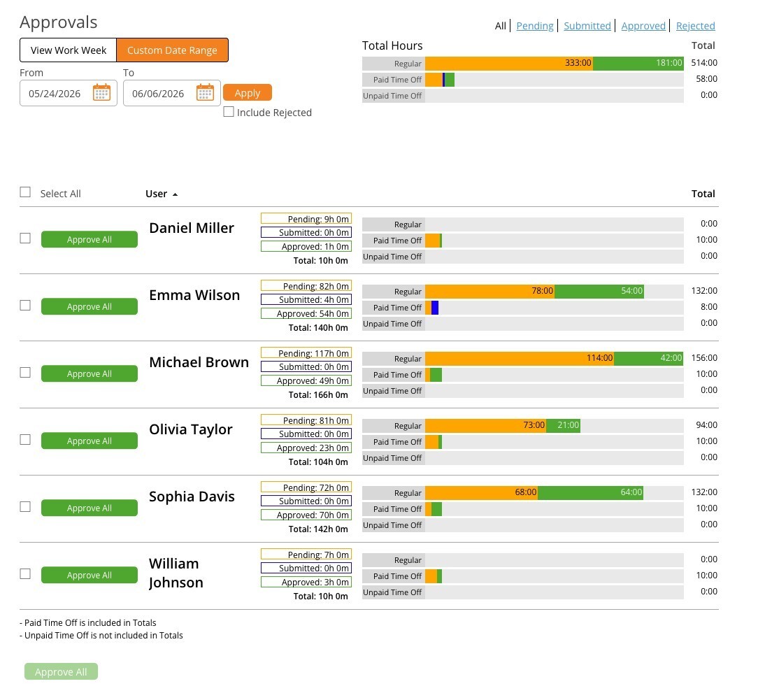Click Michael Brown's Total: 166h 0m
The width and height of the screenshot is (765, 700).
tap(318, 395)
